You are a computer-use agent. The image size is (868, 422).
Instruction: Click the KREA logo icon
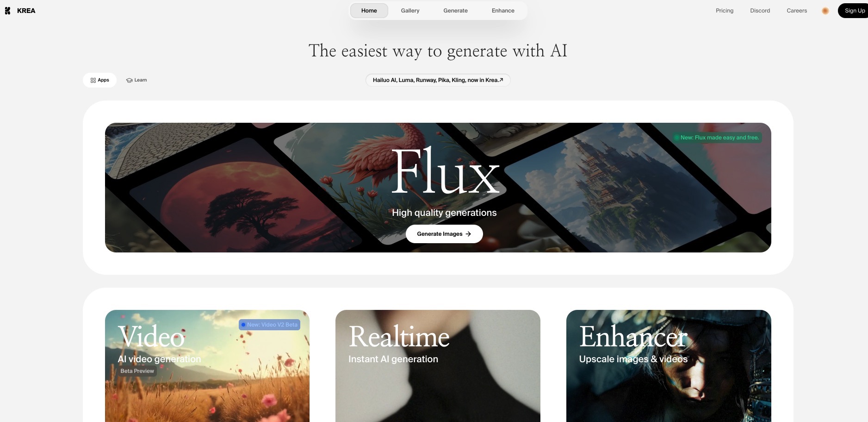coord(7,11)
